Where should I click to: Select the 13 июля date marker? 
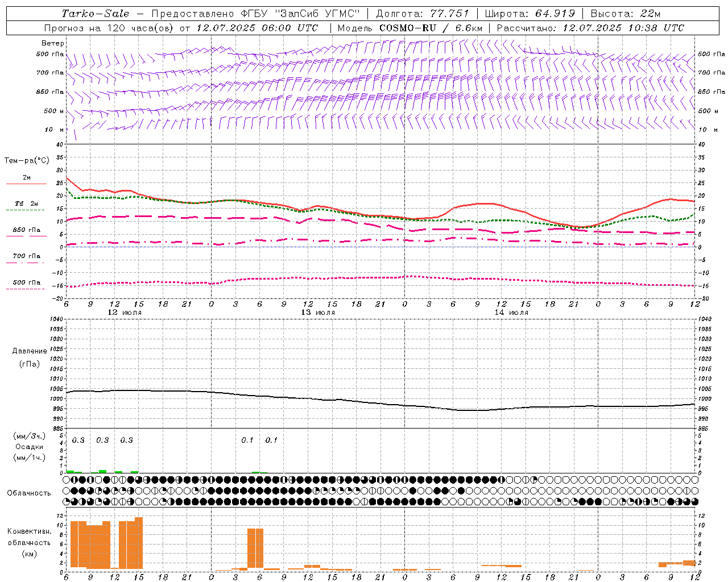[x=318, y=313]
